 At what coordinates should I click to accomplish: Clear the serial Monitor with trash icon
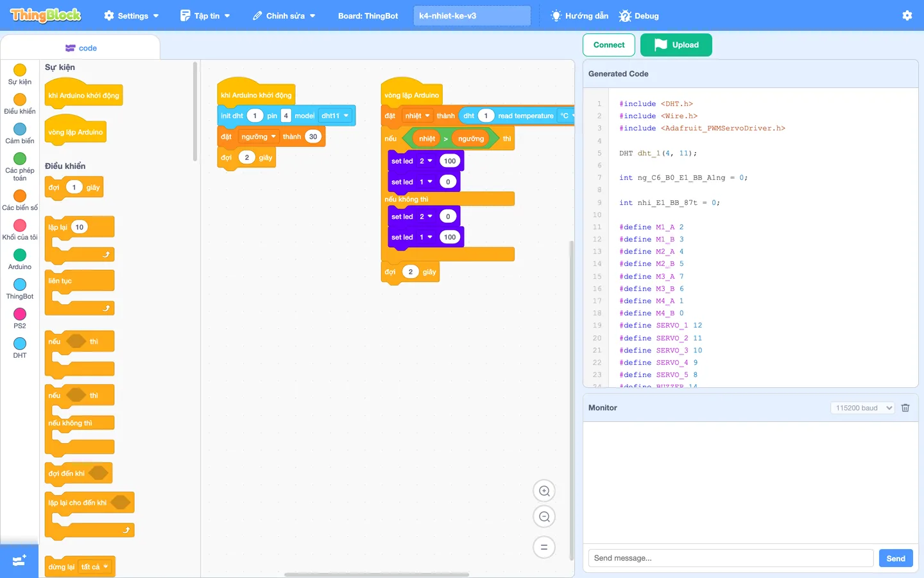tap(905, 408)
